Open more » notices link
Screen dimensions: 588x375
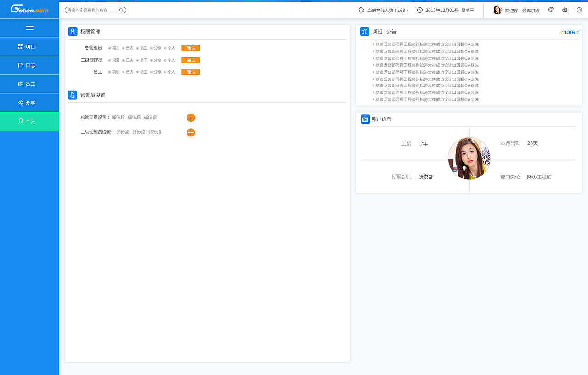570,32
